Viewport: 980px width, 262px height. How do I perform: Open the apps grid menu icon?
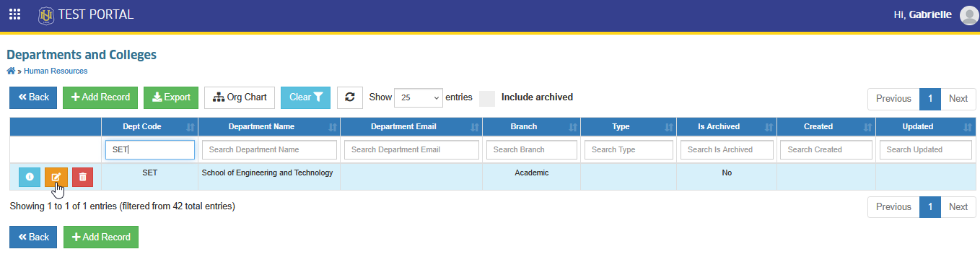click(14, 14)
